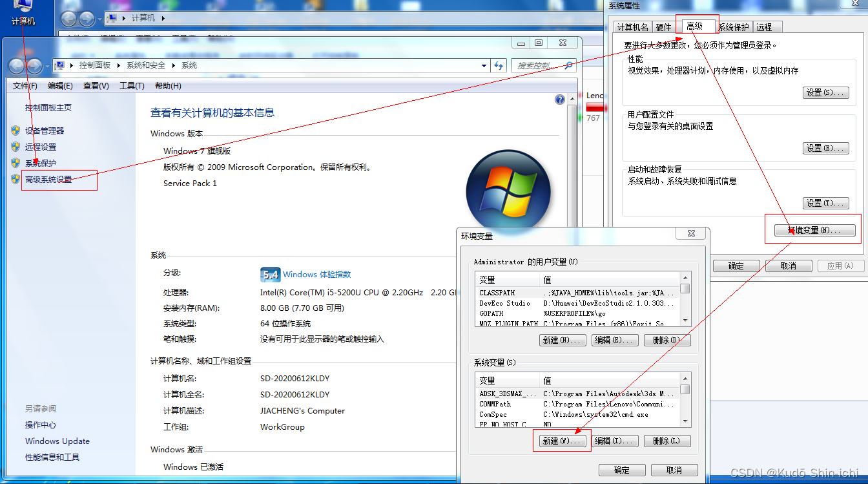Open 操作中心 link
Viewport: 868px width, 484px height.
(41, 425)
